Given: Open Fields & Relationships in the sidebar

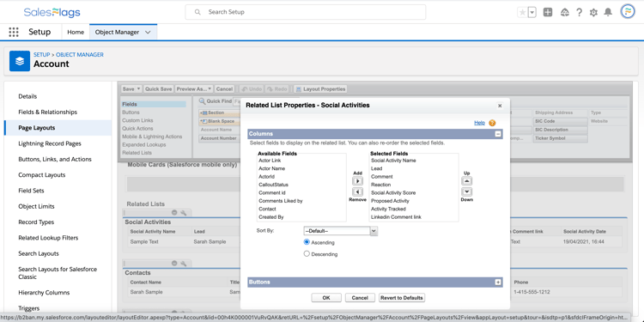Looking at the screenshot, I should 47,112.
